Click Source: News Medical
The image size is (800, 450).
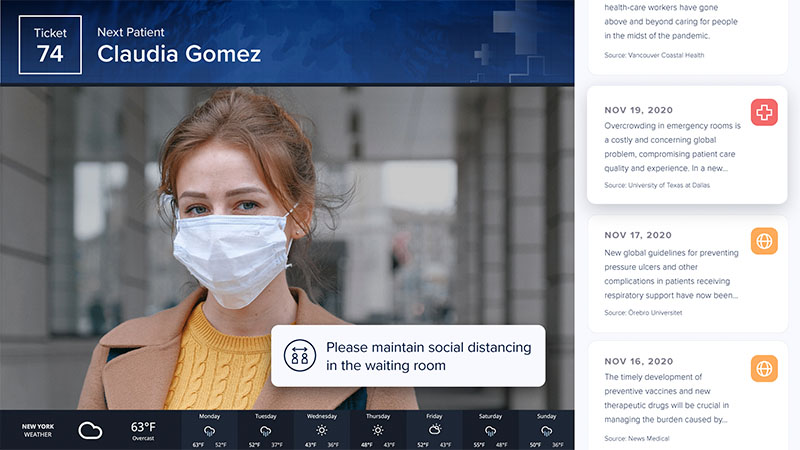[x=637, y=438]
